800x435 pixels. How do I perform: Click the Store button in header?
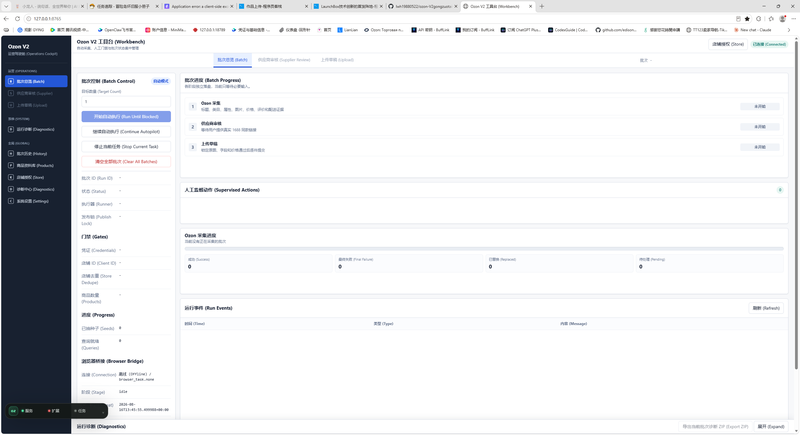pyautogui.click(x=728, y=44)
